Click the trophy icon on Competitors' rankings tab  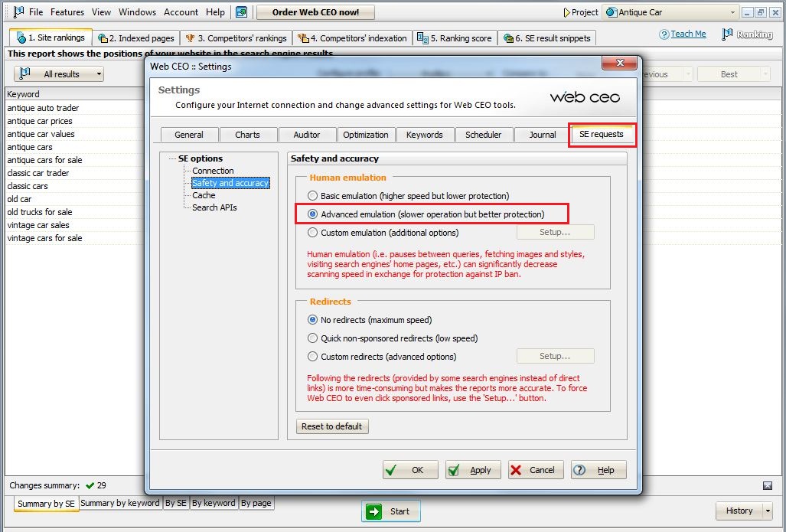(190, 38)
